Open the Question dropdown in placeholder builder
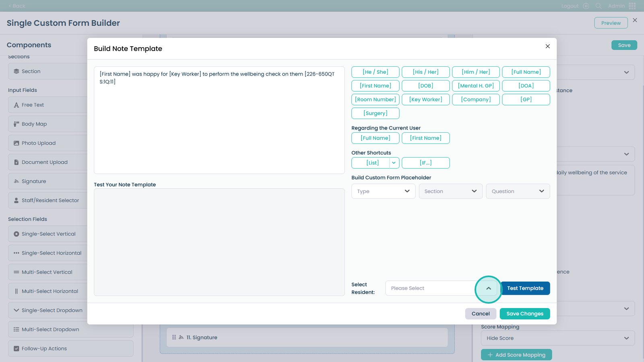This screenshot has width=644, height=362. (x=518, y=191)
